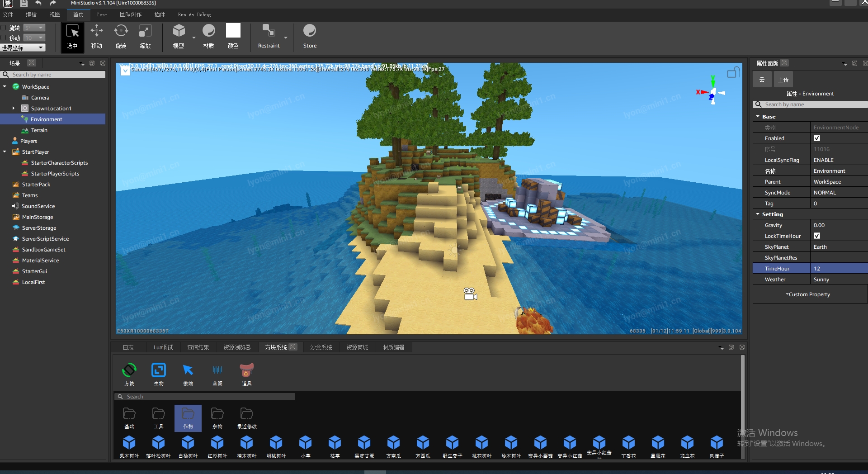Viewport: 868px width, 474px height.
Task: Select the Terrain tree item
Action: pyautogui.click(x=39, y=130)
